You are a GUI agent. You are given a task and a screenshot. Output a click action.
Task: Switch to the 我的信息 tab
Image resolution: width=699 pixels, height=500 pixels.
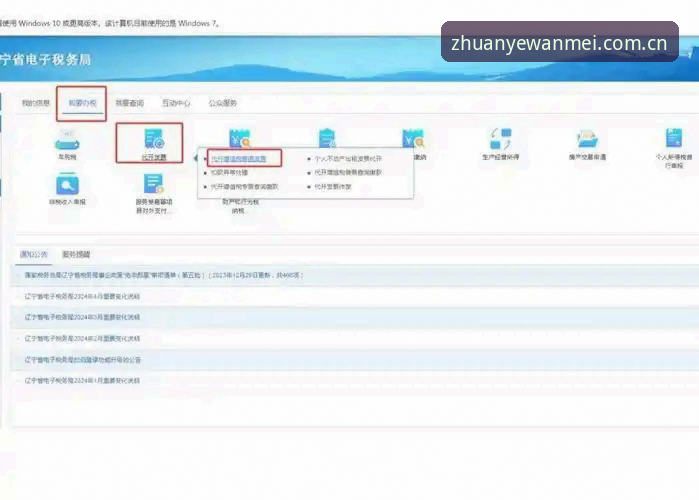tap(36, 103)
